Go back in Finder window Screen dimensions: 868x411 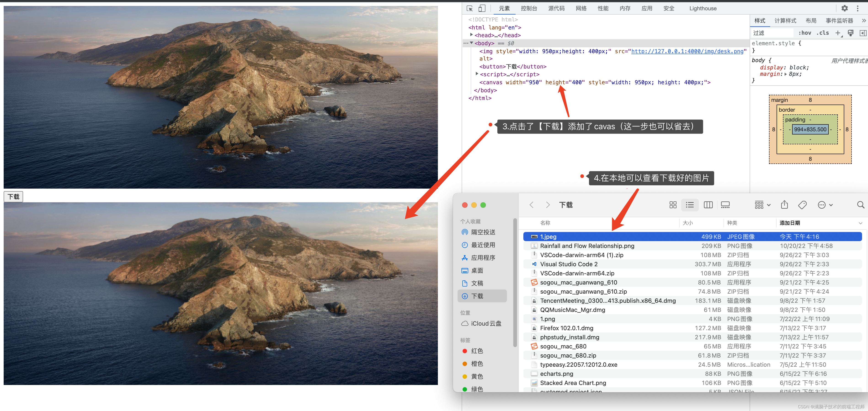[x=532, y=205]
